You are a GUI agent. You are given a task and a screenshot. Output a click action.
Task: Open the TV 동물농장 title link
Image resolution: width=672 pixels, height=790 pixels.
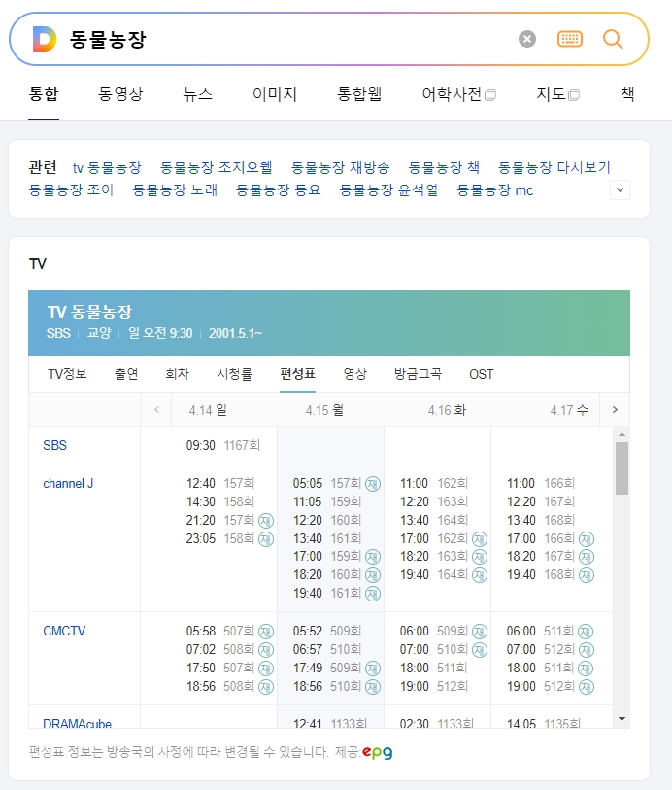(x=89, y=312)
